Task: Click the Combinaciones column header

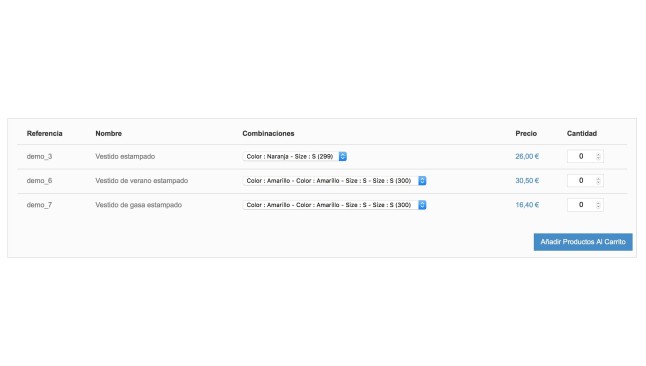Action: pyautogui.click(x=268, y=134)
